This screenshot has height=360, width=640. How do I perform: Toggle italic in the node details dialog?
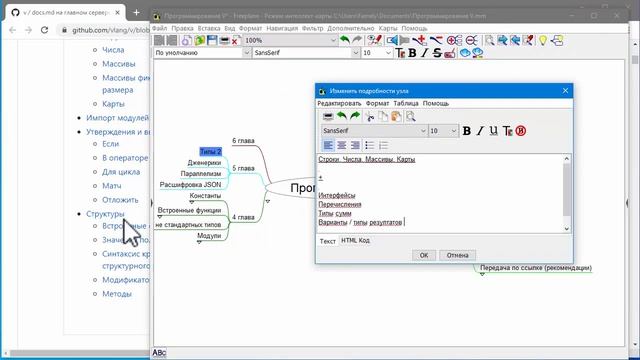tap(480, 131)
